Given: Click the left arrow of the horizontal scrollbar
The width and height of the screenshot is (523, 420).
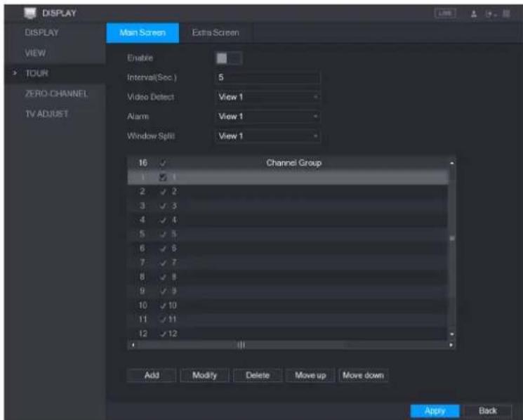Looking at the screenshot, I should coord(133,345).
